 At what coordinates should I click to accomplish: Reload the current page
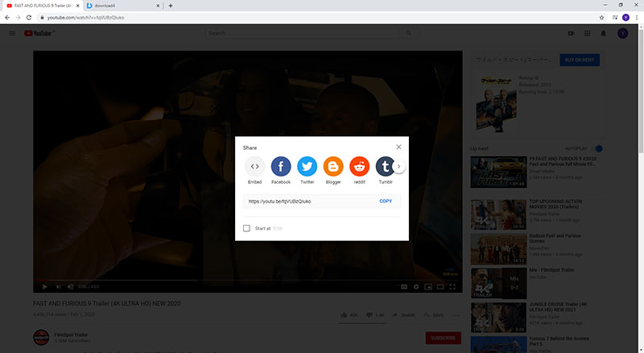[x=29, y=17]
